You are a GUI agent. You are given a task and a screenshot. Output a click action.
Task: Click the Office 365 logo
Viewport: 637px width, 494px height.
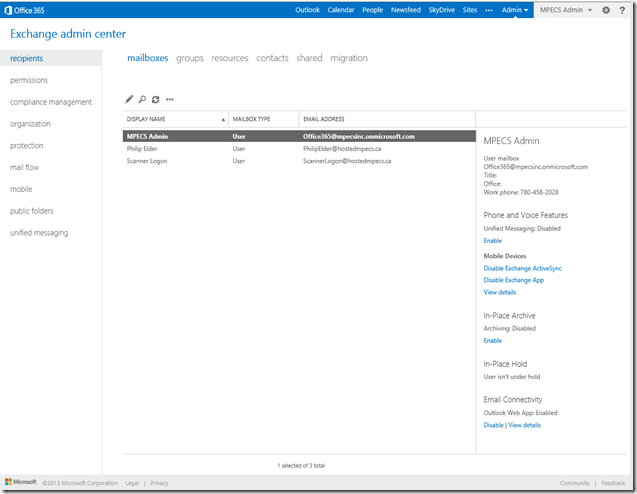tap(24, 10)
